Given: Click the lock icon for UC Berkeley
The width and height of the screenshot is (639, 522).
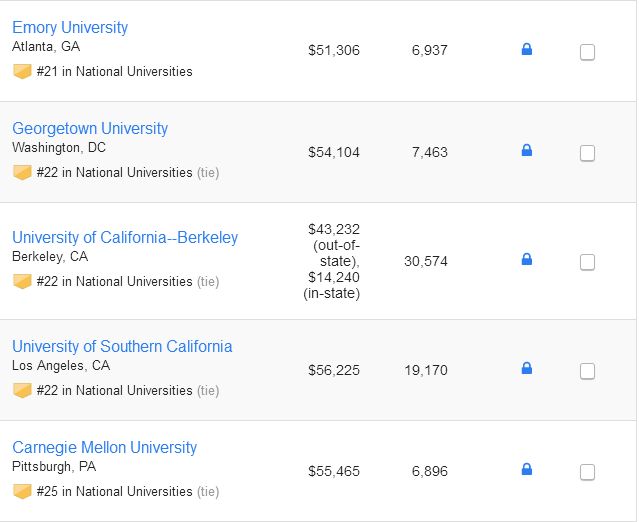Looking at the screenshot, I should point(527,259).
